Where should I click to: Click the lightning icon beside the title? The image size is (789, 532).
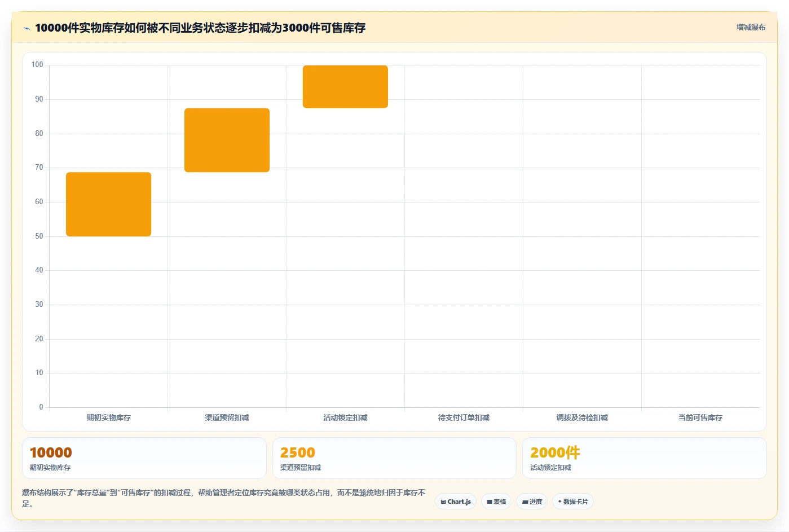[27, 28]
